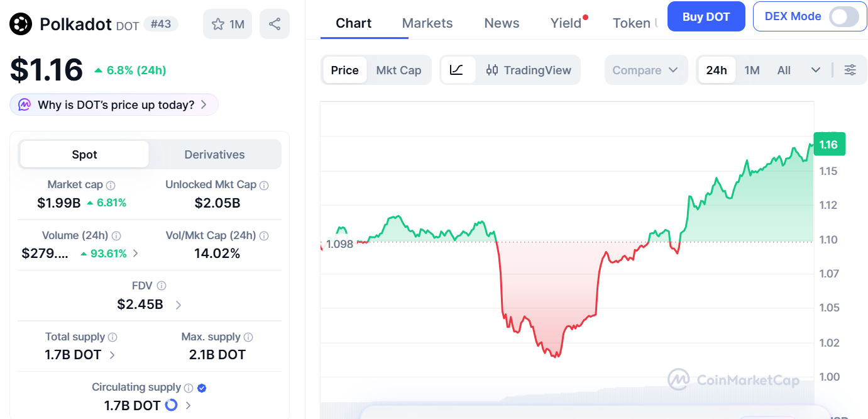Add Polkadot to watchlist with star
The height and width of the screenshot is (419, 868).
[218, 25]
